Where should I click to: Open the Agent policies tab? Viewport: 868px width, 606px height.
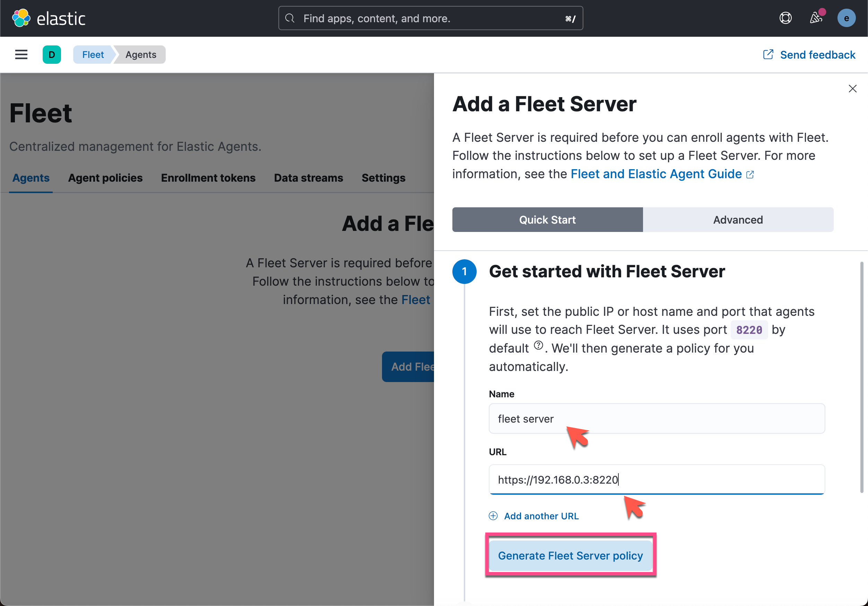coord(105,178)
